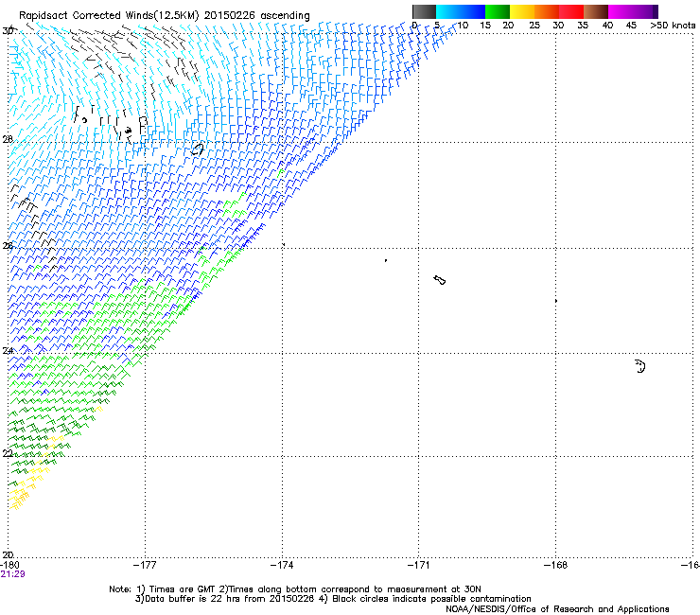Click the orange 25-30 knots legend segment
Viewport: 700px width, 615px height.
[x=547, y=11]
